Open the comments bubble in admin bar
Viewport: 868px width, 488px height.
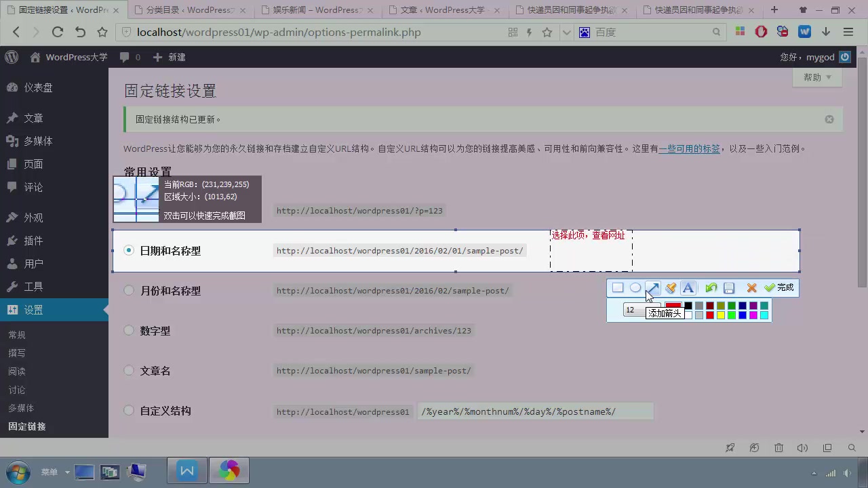click(x=130, y=57)
